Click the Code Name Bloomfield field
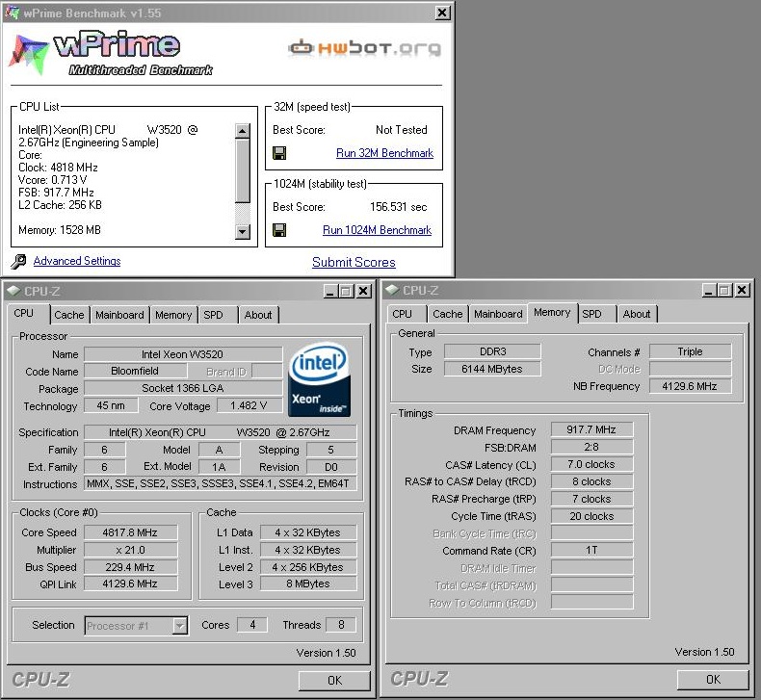Viewport: 761px width, 700px height. tap(135, 371)
